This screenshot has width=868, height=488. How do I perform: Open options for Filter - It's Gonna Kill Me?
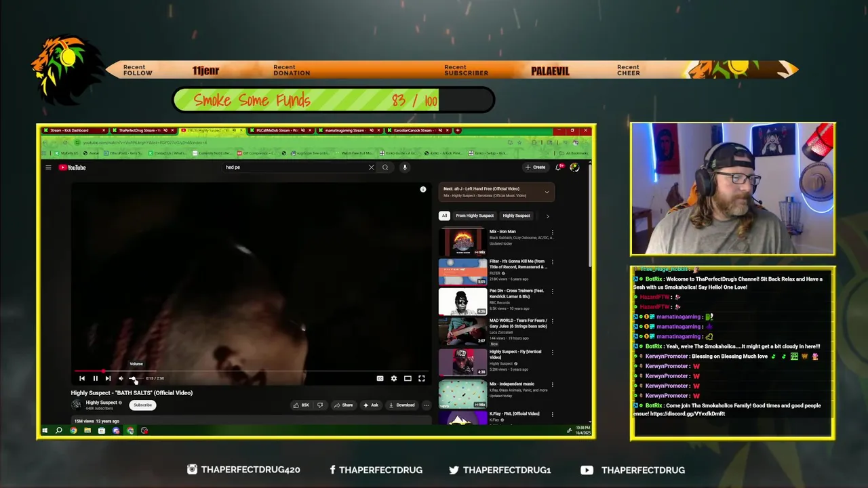point(552,262)
